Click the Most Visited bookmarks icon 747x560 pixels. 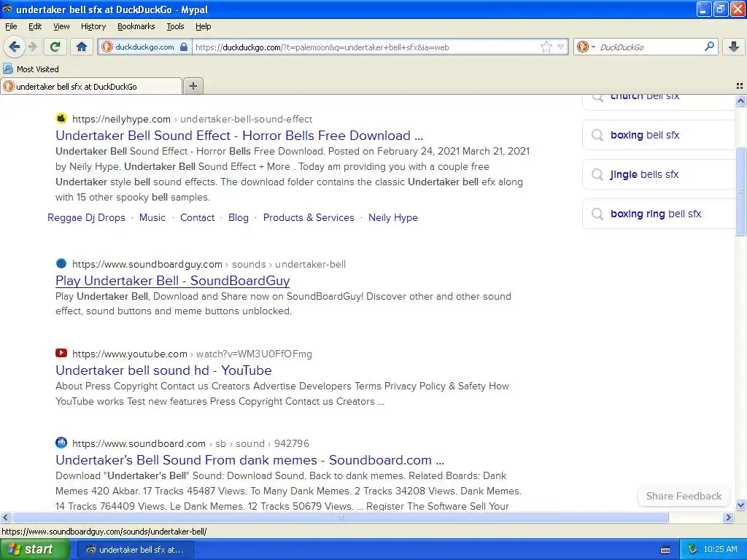point(8,69)
